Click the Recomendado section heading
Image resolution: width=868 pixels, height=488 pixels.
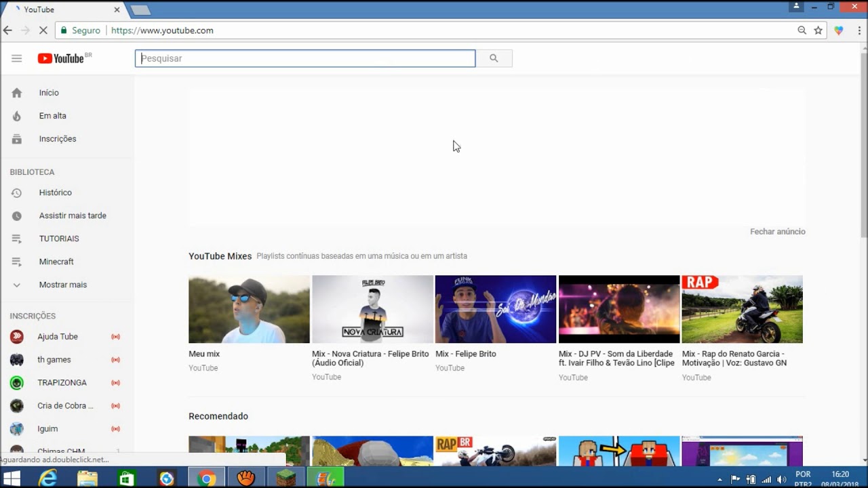pyautogui.click(x=218, y=416)
